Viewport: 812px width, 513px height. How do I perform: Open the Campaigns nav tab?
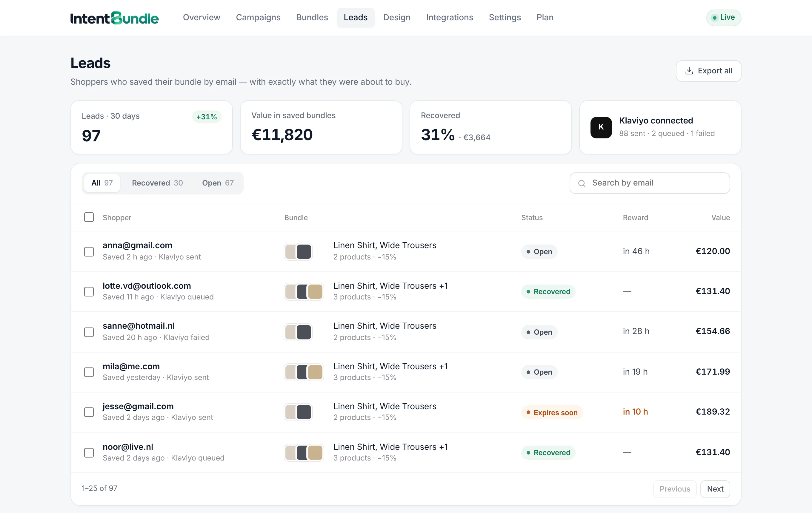pyautogui.click(x=258, y=18)
